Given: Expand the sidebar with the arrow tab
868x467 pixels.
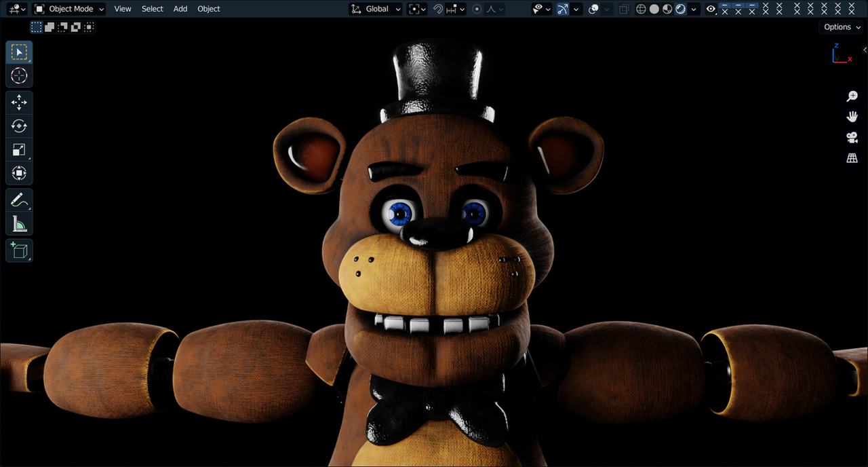Looking at the screenshot, I should coord(865,50).
